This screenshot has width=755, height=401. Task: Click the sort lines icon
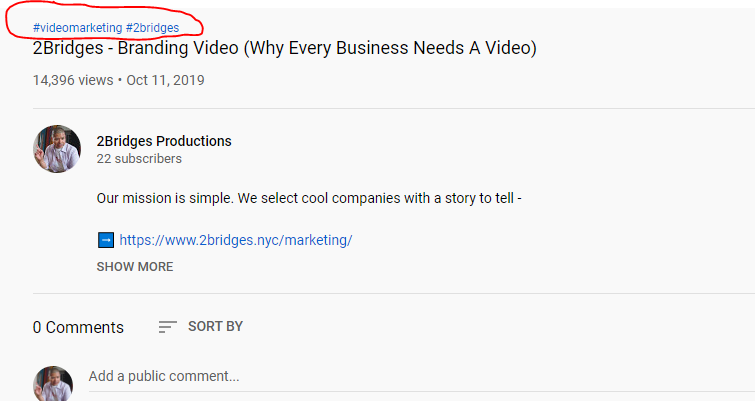(168, 327)
